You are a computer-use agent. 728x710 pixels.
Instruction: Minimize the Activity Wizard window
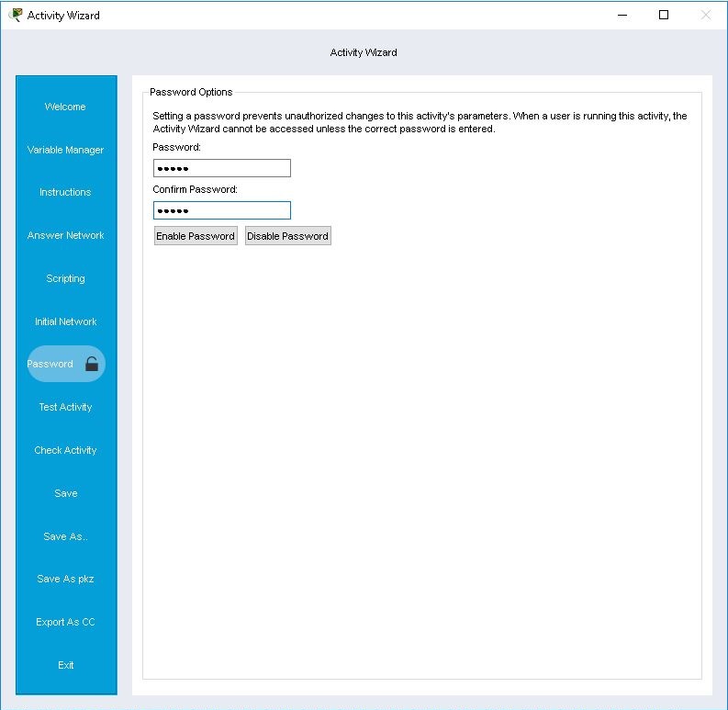tap(622, 15)
